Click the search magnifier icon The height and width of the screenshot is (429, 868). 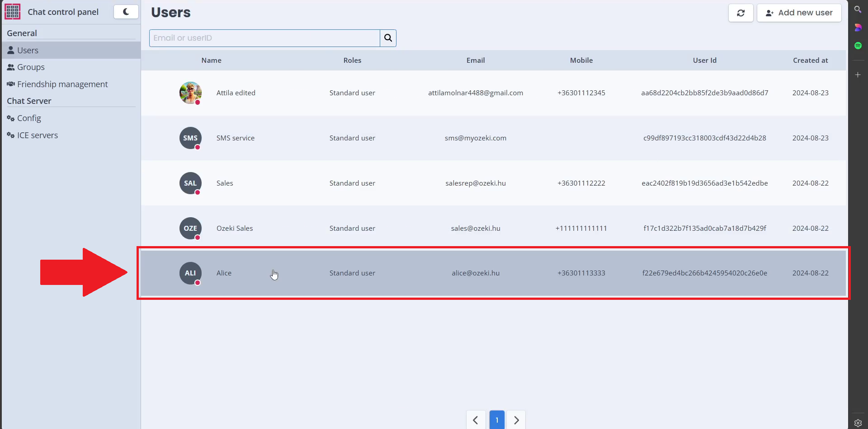click(388, 38)
